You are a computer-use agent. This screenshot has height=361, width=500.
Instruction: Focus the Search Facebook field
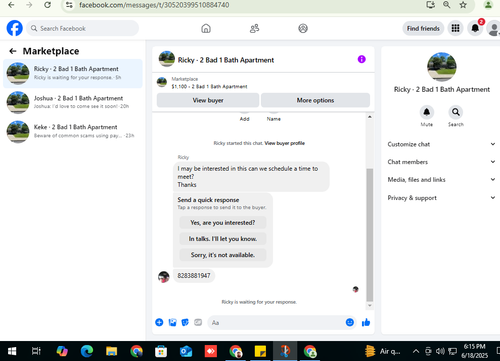point(83,28)
